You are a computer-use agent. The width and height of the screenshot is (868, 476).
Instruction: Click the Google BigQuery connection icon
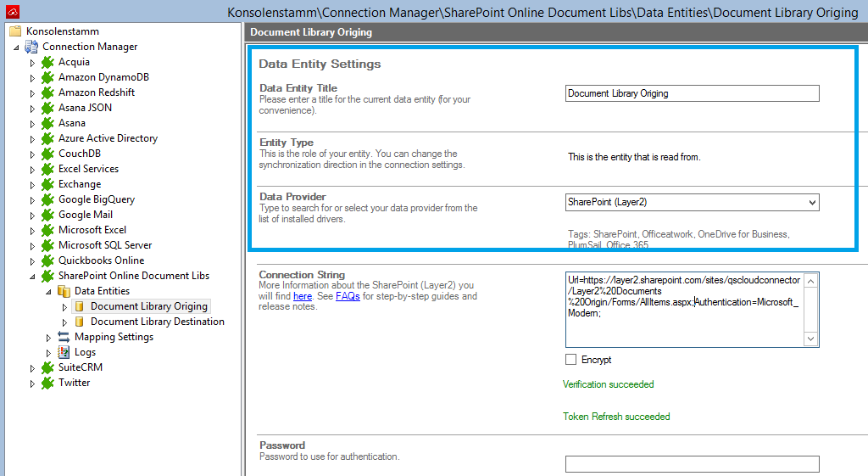click(x=47, y=199)
